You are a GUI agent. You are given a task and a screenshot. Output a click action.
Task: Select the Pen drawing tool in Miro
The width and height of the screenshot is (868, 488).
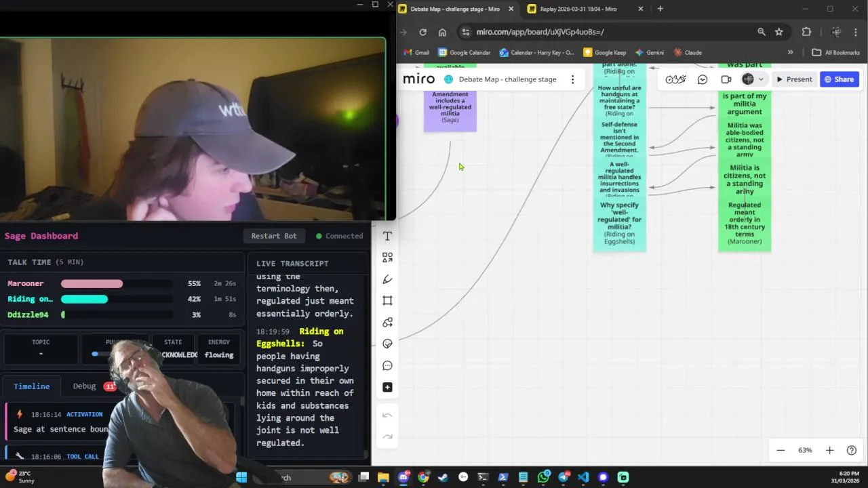[x=387, y=279]
